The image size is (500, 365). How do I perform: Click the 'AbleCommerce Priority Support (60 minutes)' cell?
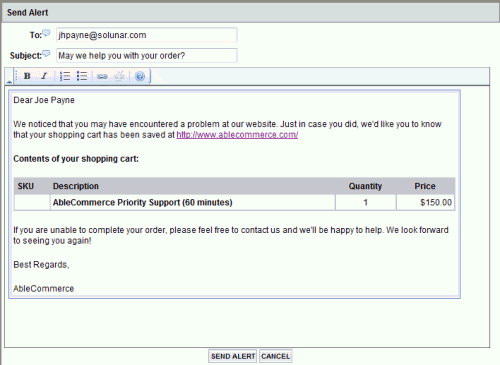(193, 202)
